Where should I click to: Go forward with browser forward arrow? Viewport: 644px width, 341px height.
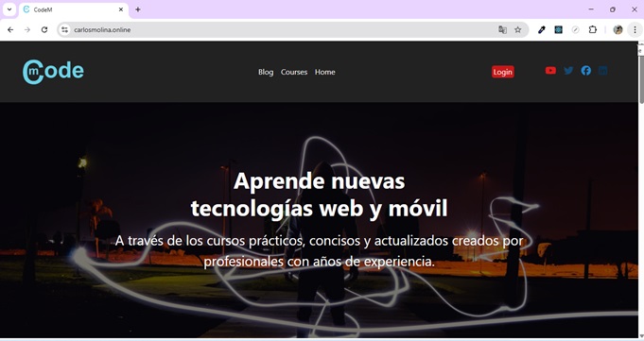(27, 29)
